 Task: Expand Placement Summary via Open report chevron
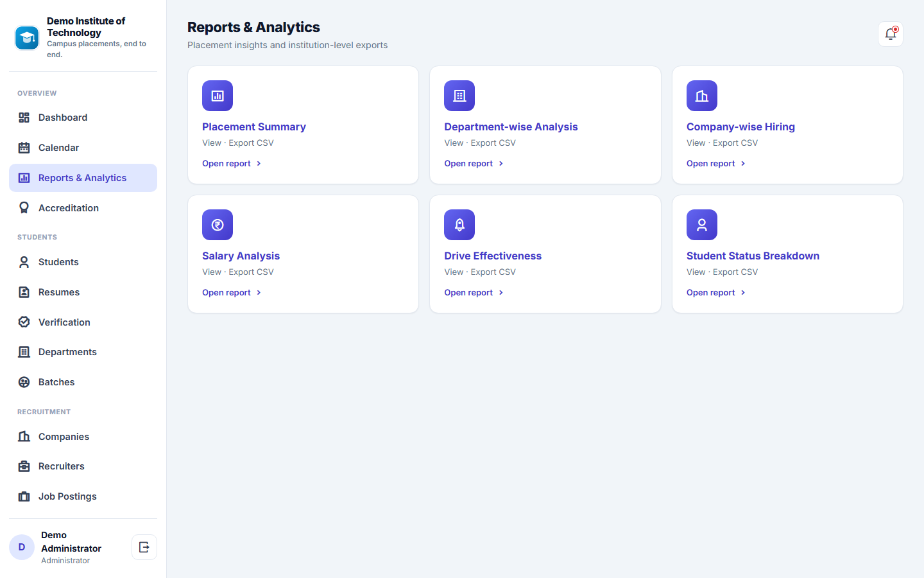click(x=259, y=164)
